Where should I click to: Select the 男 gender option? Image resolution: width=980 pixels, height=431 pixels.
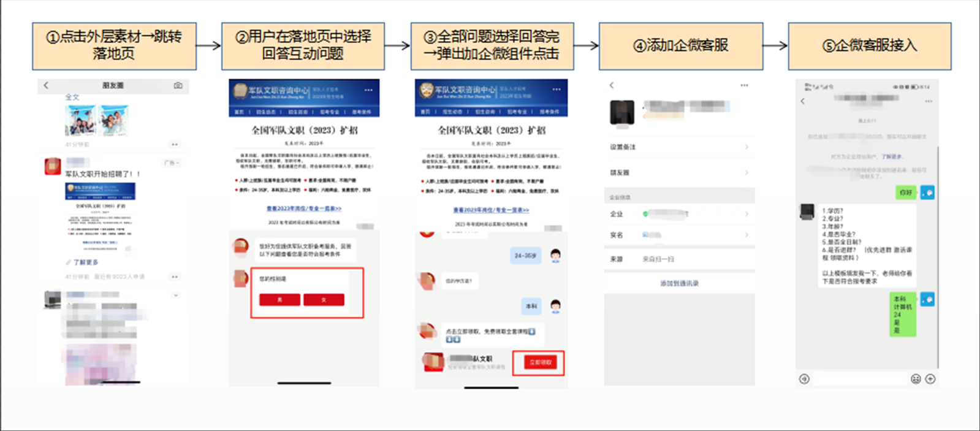(x=279, y=300)
